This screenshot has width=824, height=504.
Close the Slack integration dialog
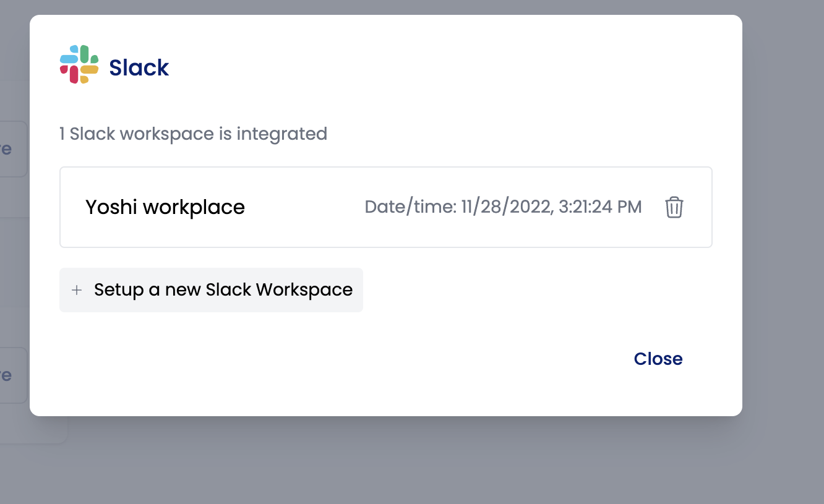tap(658, 359)
